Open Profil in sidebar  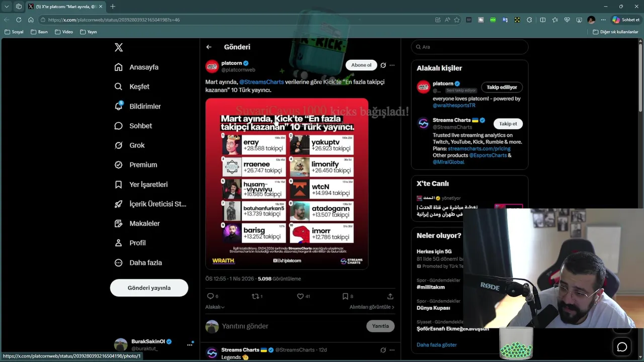point(130,243)
